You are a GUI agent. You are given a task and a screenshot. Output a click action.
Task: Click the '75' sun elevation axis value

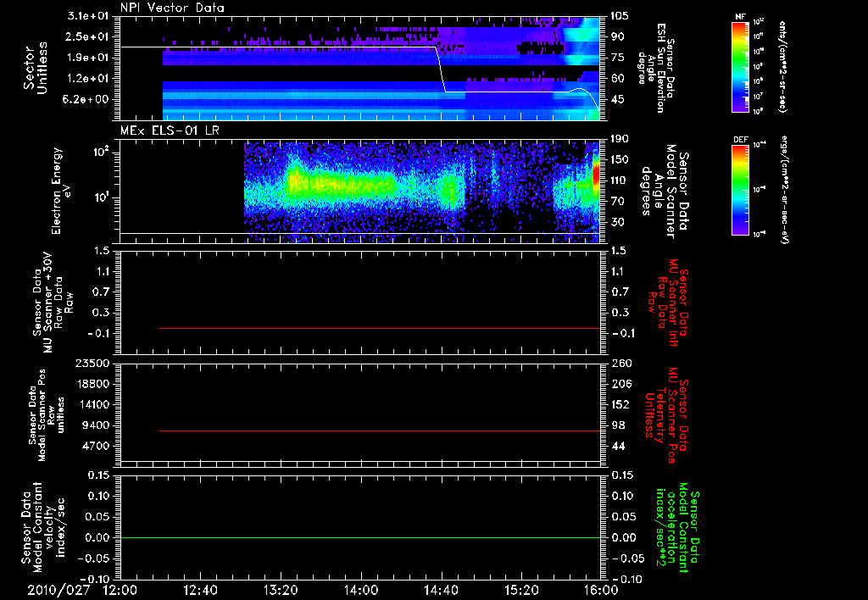pos(617,58)
